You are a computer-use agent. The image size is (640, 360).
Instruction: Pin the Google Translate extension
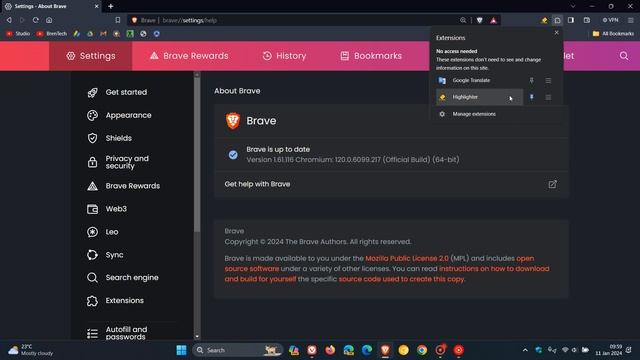(531, 80)
